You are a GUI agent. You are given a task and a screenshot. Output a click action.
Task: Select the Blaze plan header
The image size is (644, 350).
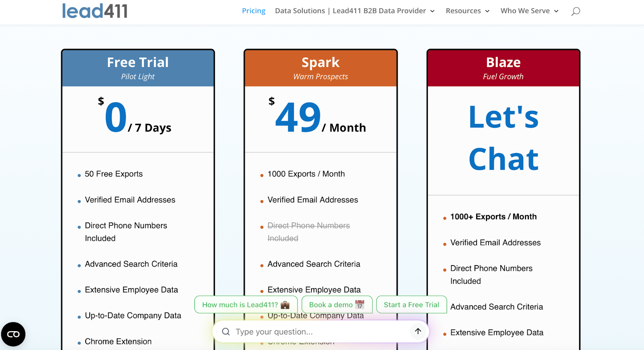504,68
